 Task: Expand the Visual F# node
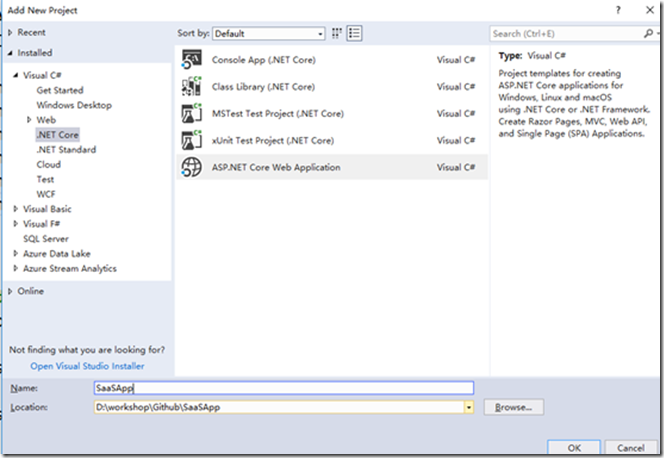[x=16, y=223]
